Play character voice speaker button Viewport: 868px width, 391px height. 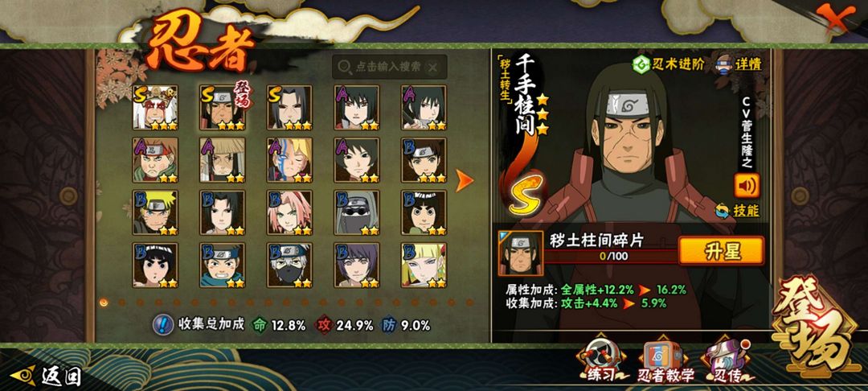pos(747,186)
